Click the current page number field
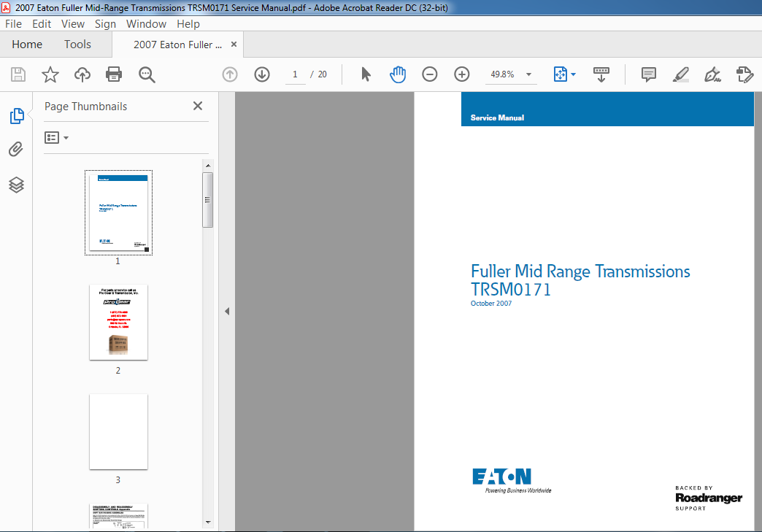This screenshot has height=532, width=762. [x=295, y=74]
